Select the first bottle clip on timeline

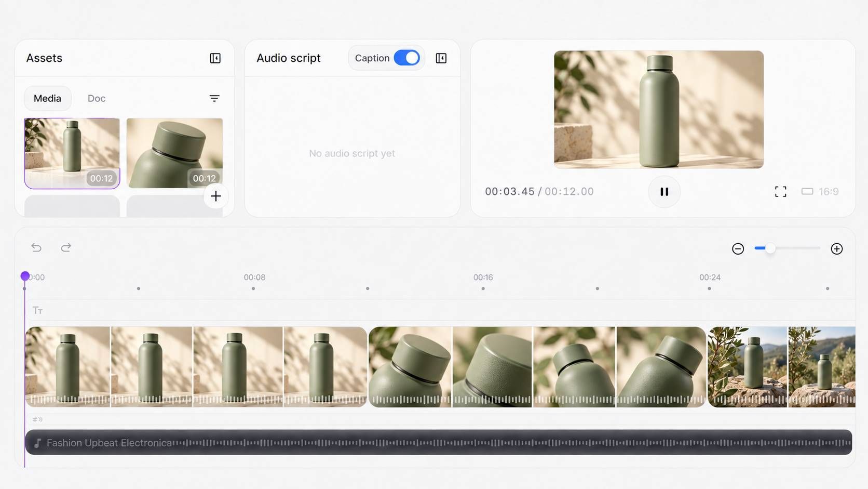coord(196,367)
